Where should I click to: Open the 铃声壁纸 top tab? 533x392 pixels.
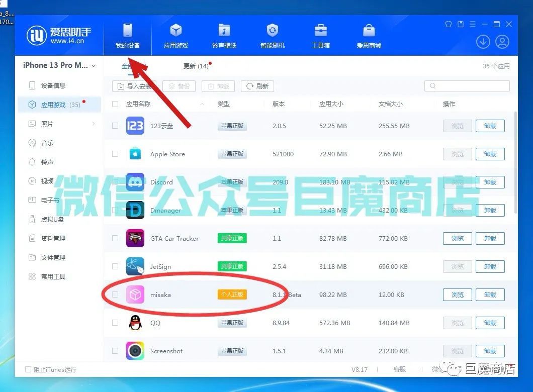(x=224, y=36)
